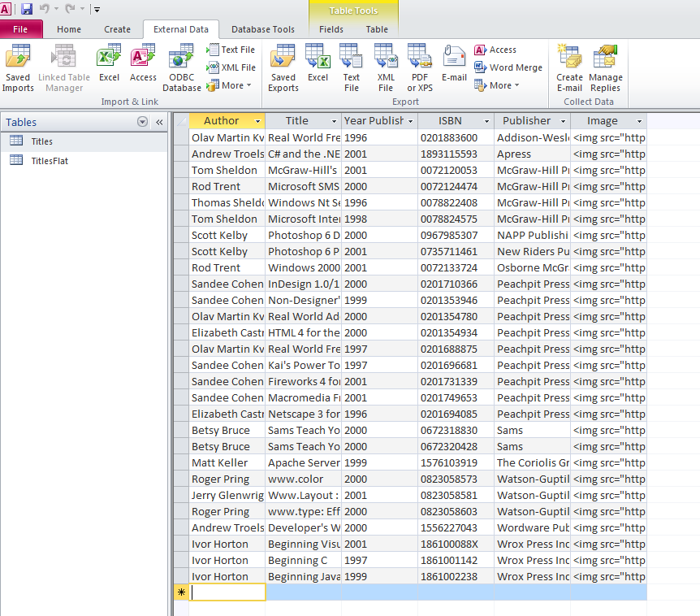
Task: Open Author column filter dropdown
Action: tap(257, 121)
